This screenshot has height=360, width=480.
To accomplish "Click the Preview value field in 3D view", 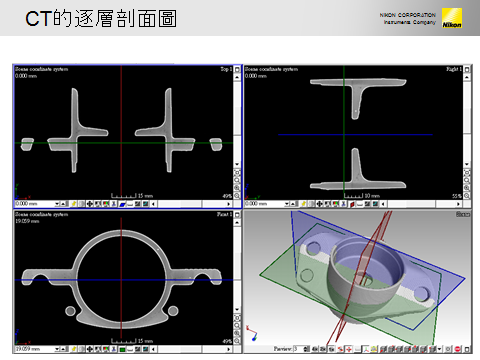I will [298, 349].
